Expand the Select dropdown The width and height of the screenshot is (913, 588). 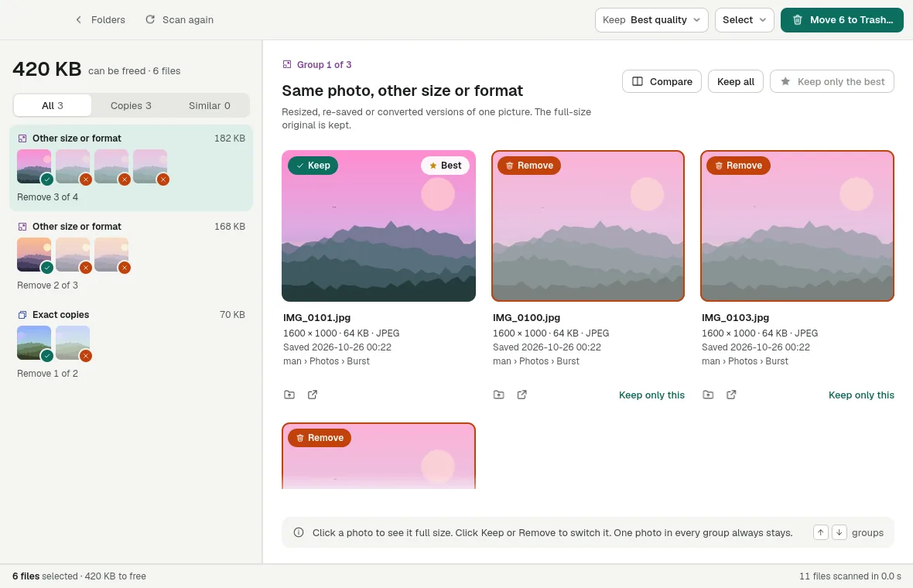744,20
